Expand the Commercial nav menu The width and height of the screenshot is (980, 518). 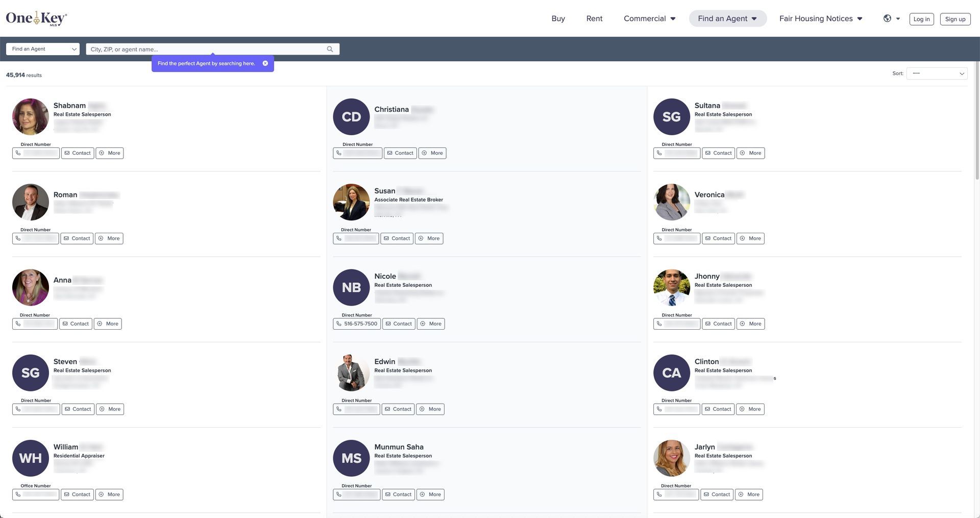649,18
